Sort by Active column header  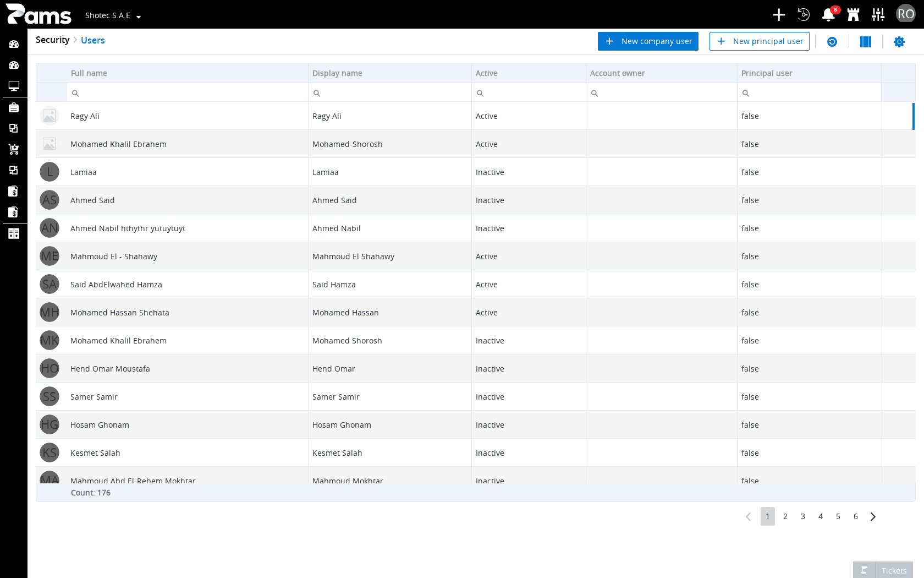click(529, 73)
